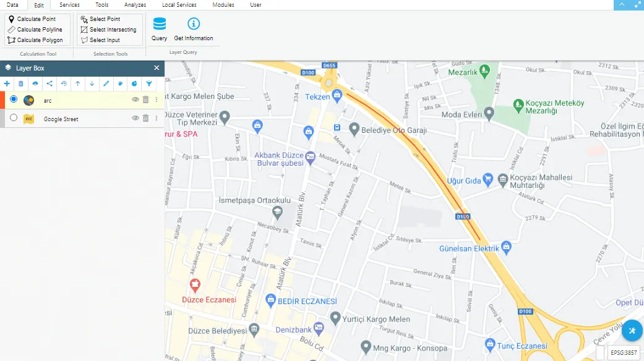Click the İsmetpaşa Ortaokulu school marker
The height and width of the screenshot is (361, 644).
tap(277, 211)
